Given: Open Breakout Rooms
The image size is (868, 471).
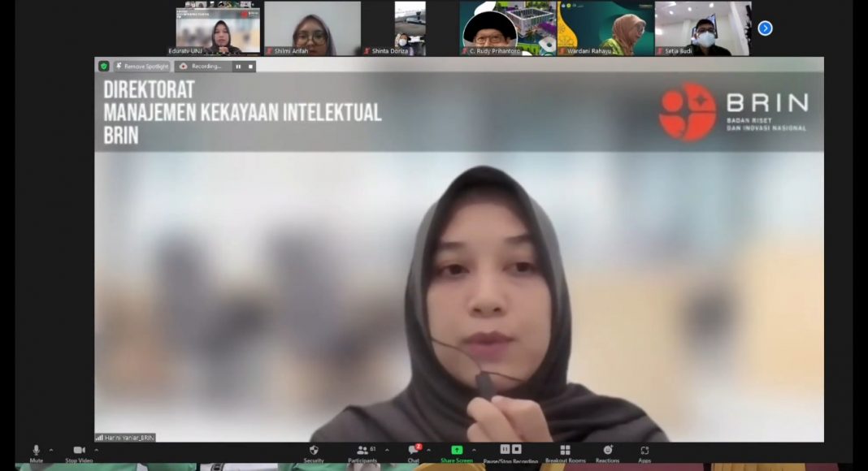Looking at the screenshot, I should pos(565,452).
